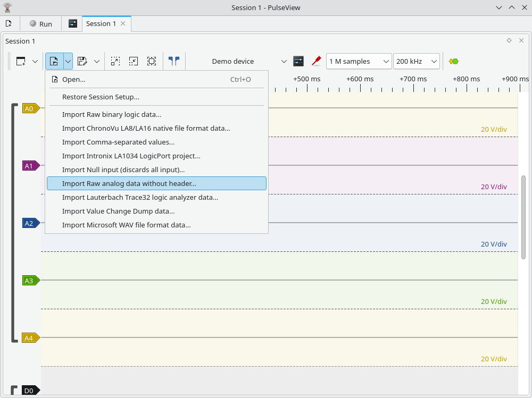The height and width of the screenshot is (398, 532).
Task: Toggle the cursors icon
Action: tap(174, 61)
